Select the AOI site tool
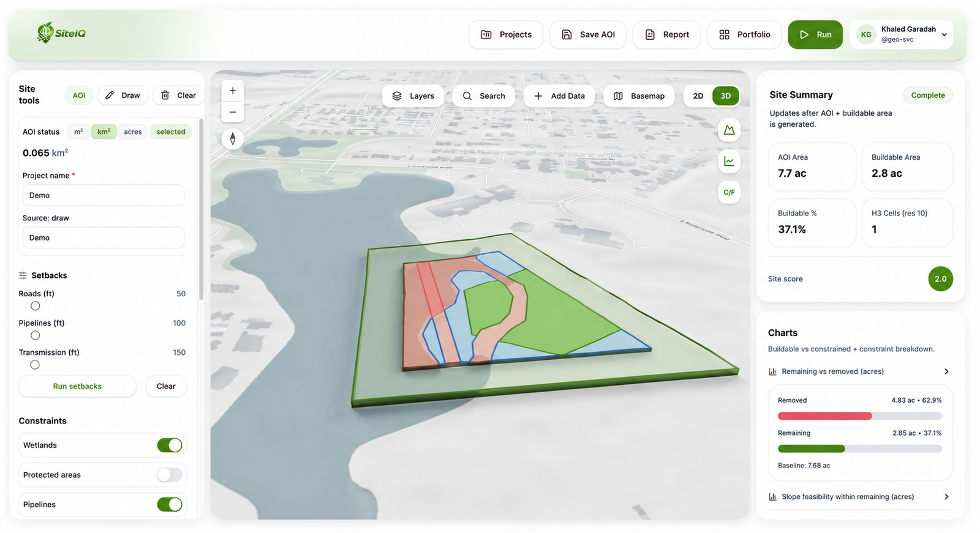The image size is (980, 533). pyautogui.click(x=79, y=95)
